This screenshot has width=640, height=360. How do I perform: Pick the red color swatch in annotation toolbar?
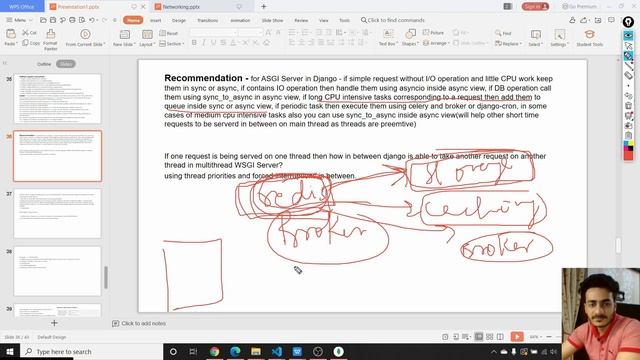[628, 156]
